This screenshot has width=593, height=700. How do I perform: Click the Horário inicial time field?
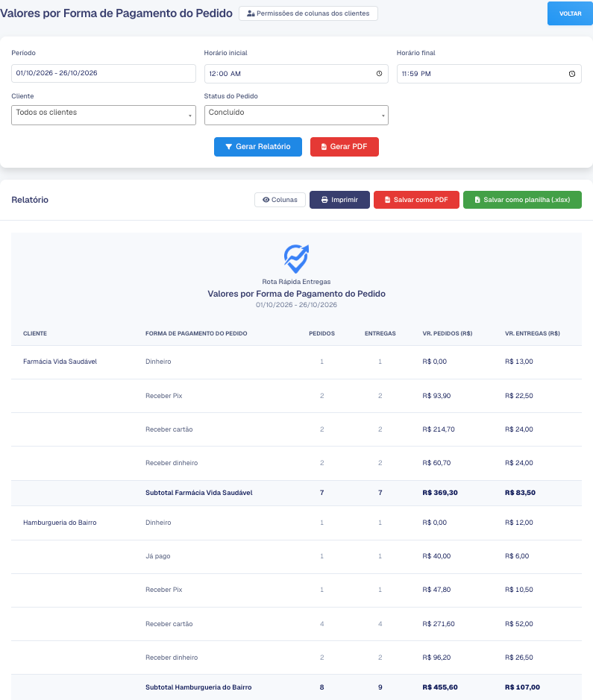tap(296, 74)
